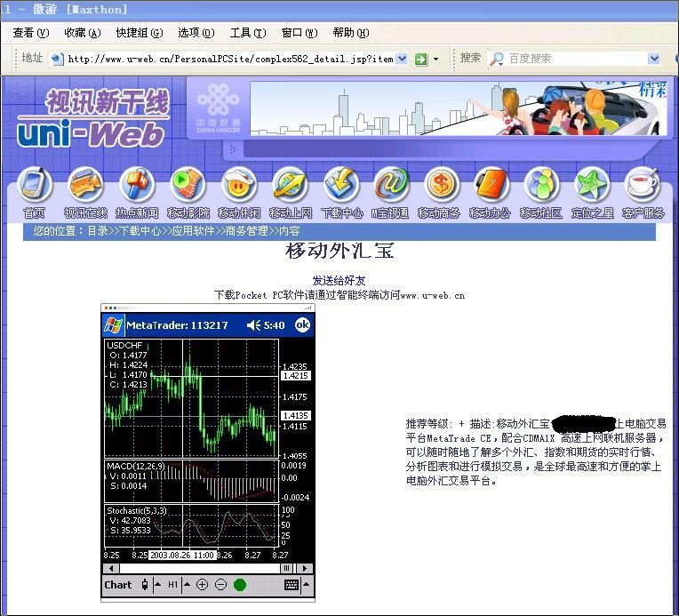679x616 pixels.
Task: Open the 移动办公 office icon
Action: 491,185
